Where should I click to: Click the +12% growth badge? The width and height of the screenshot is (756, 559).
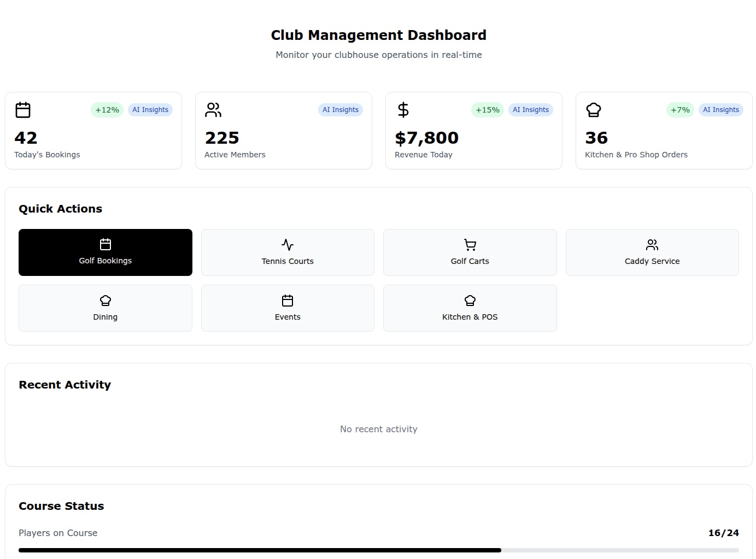pyautogui.click(x=107, y=109)
